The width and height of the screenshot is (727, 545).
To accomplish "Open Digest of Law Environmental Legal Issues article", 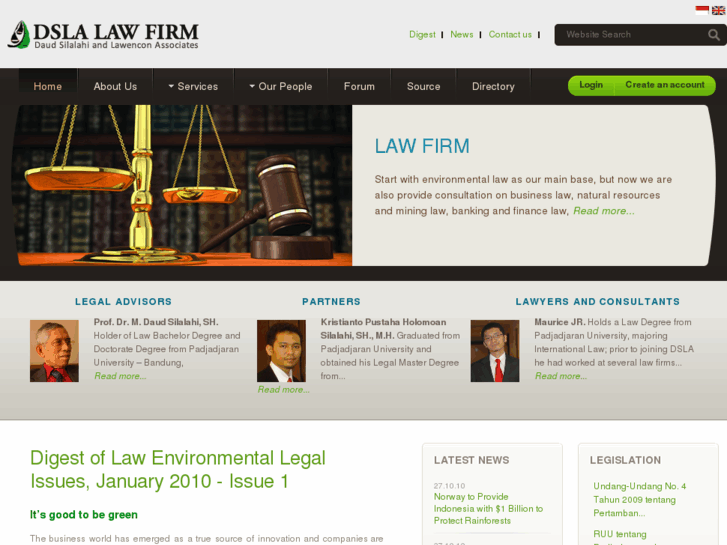I will click(x=178, y=469).
